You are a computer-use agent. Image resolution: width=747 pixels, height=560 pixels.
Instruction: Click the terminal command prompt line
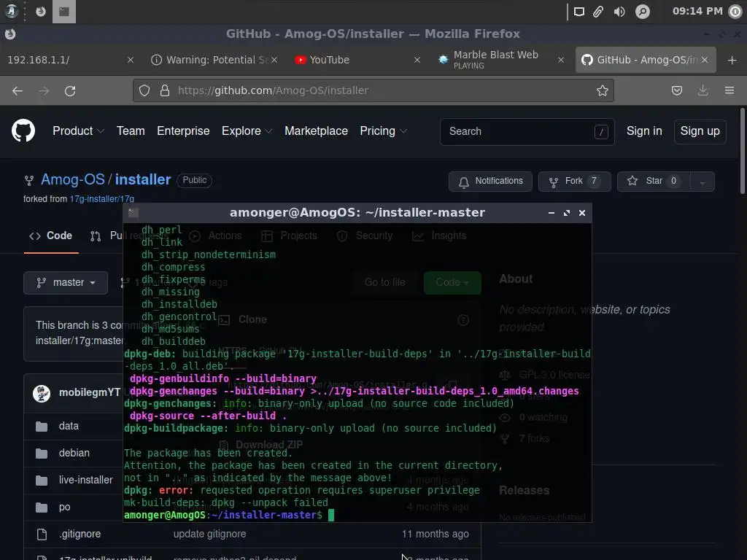tap(228, 516)
